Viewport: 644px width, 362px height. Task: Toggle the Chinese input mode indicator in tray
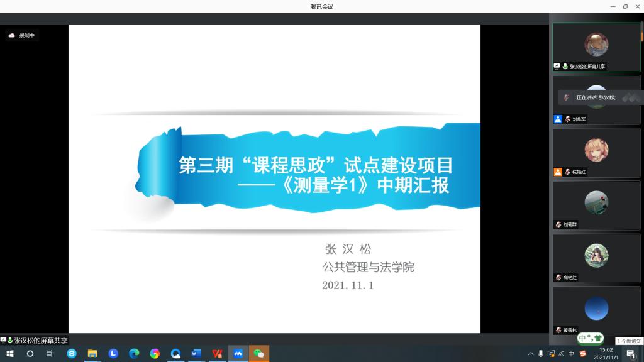[x=571, y=354]
